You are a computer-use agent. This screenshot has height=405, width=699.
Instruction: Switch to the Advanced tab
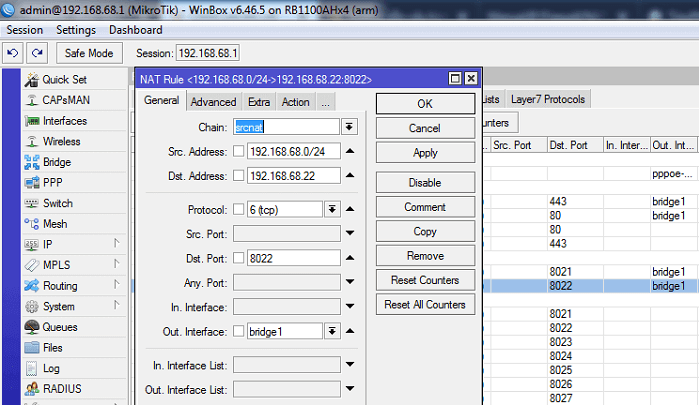tap(213, 102)
